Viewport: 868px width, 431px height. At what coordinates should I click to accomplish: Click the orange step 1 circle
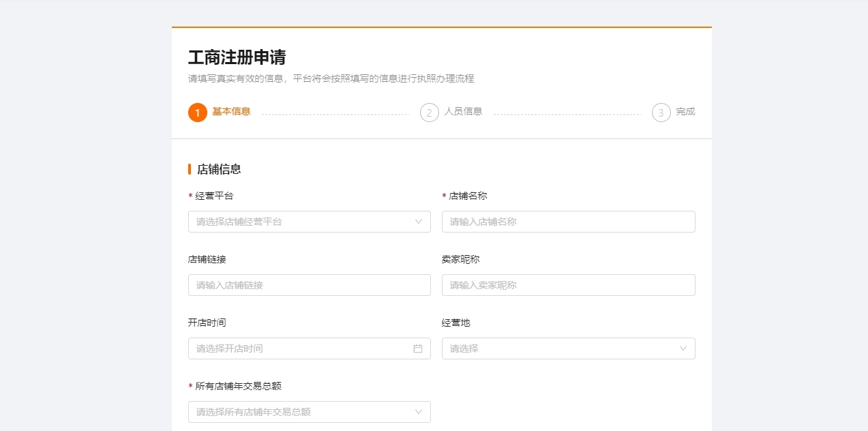198,113
